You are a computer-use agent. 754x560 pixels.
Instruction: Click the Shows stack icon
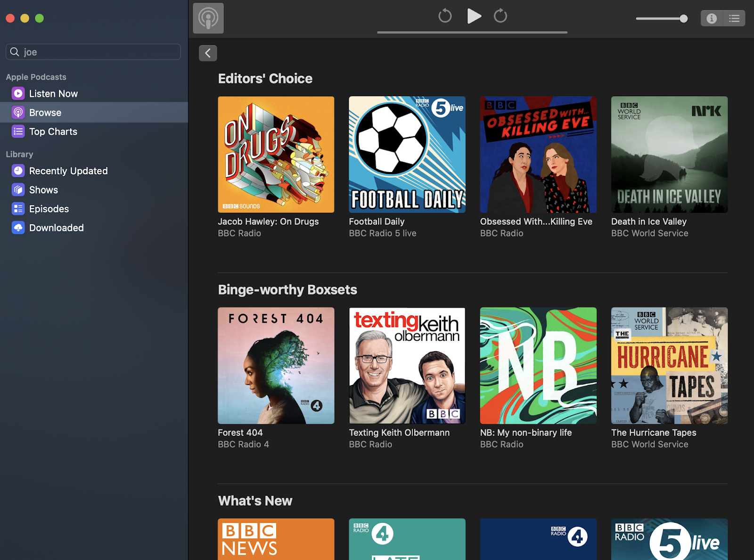click(x=18, y=189)
